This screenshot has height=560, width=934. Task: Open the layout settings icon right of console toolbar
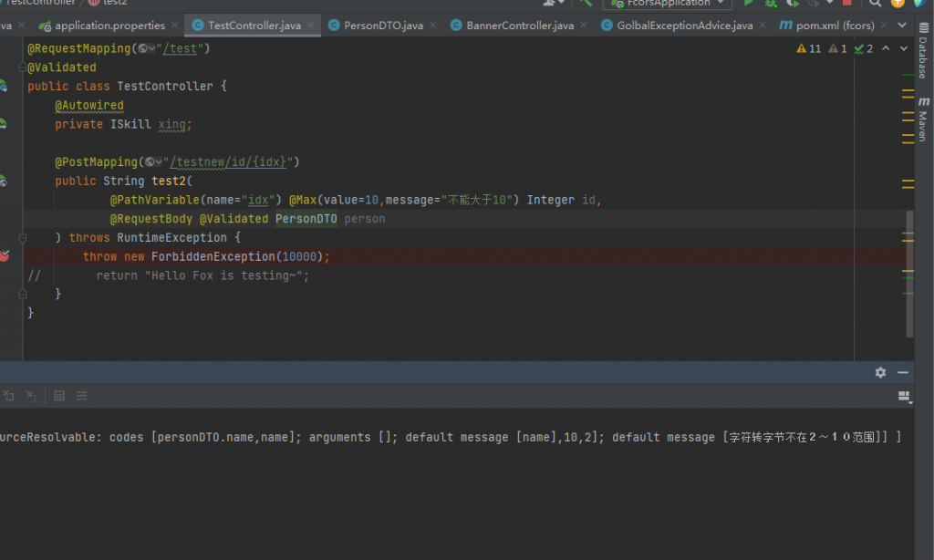coord(904,397)
